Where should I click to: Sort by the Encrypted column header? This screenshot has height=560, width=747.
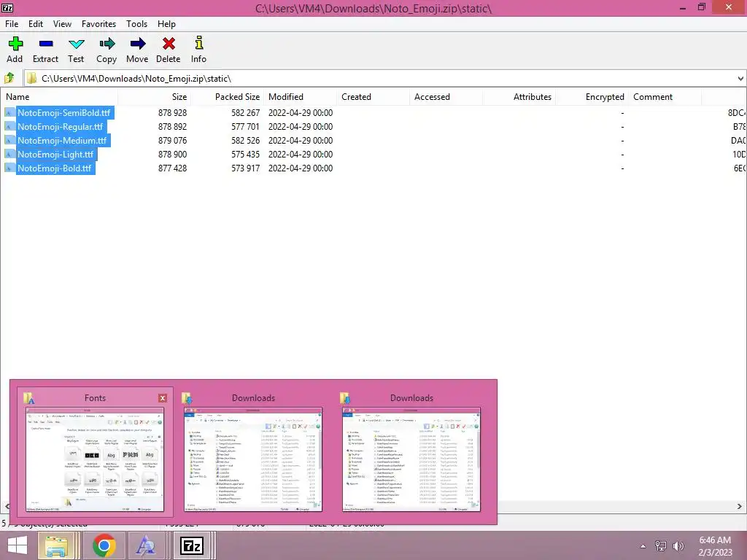coord(592,97)
